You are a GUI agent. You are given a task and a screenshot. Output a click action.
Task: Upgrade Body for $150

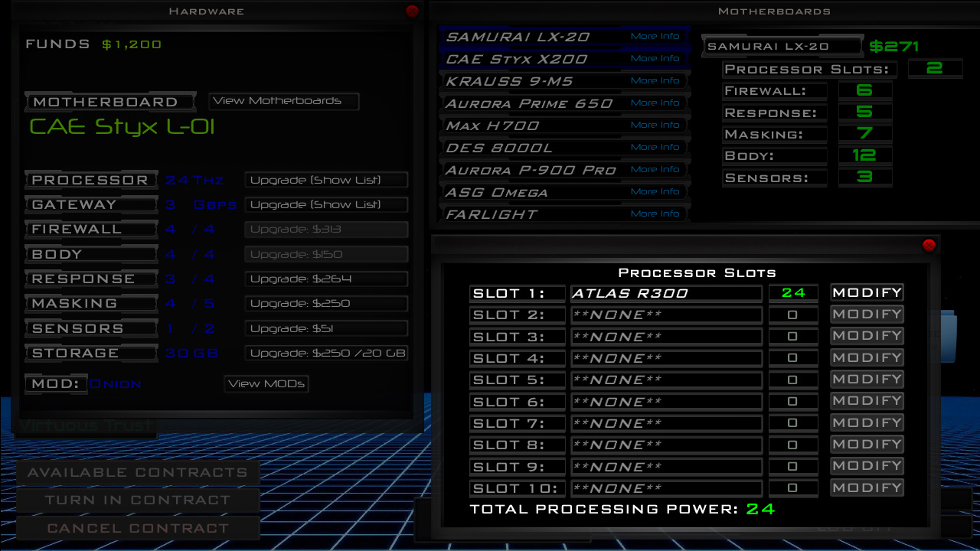[326, 253]
